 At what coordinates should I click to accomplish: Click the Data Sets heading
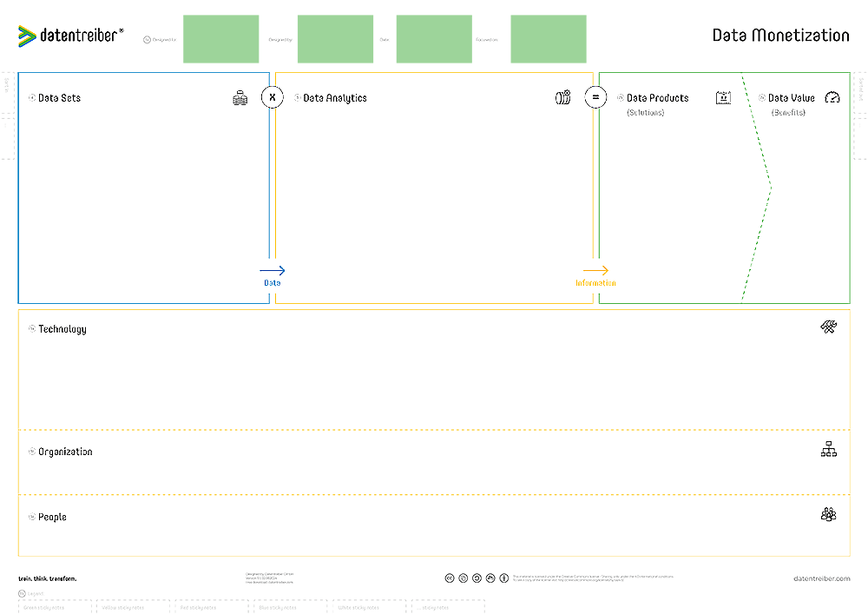59,98
